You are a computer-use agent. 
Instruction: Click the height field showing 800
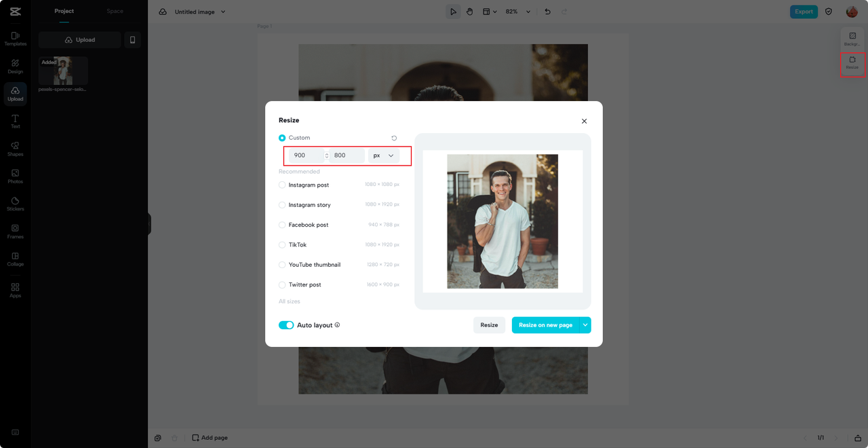pyautogui.click(x=347, y=155)
